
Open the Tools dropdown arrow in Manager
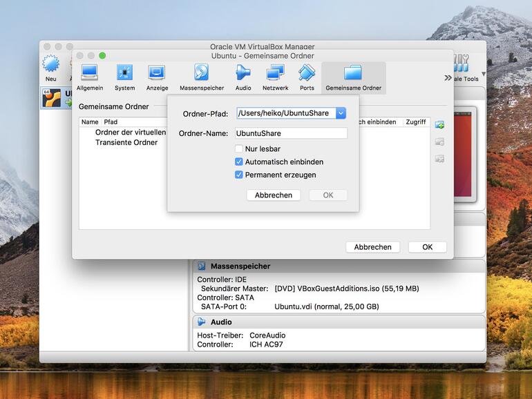484,74
